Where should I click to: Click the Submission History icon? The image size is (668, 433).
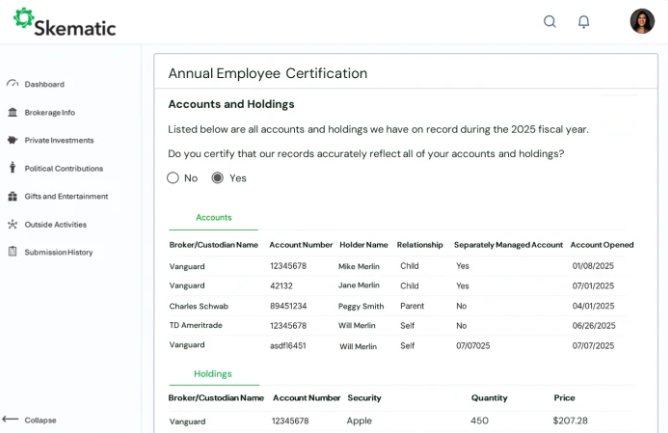pos(12,252)
